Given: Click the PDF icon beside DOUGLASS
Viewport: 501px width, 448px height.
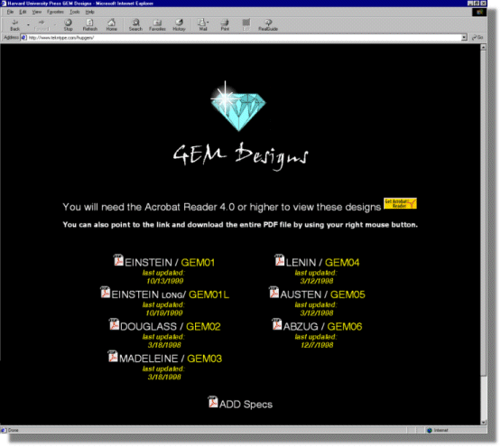Looking at the screenshot, I should [114, 324].
